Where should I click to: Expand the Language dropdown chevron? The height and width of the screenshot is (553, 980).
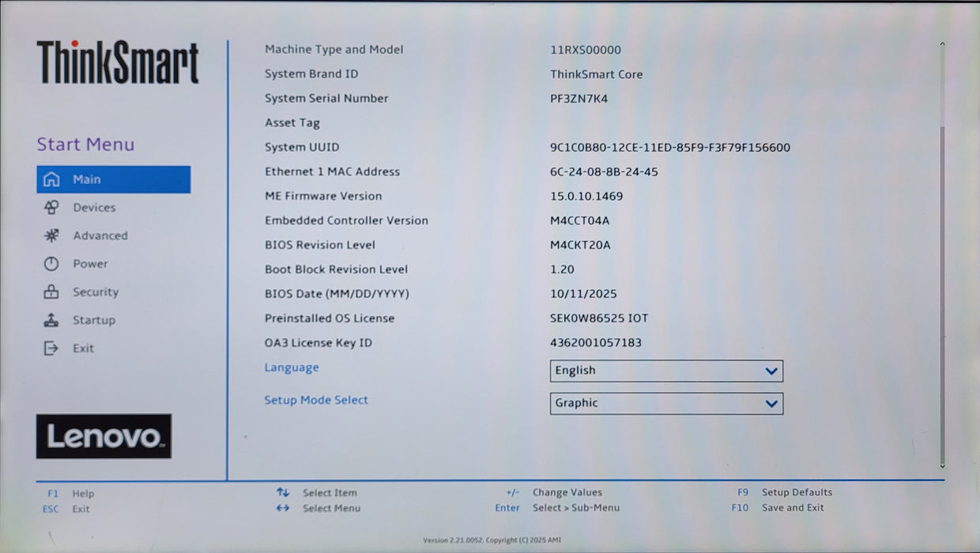pos(771,371)
